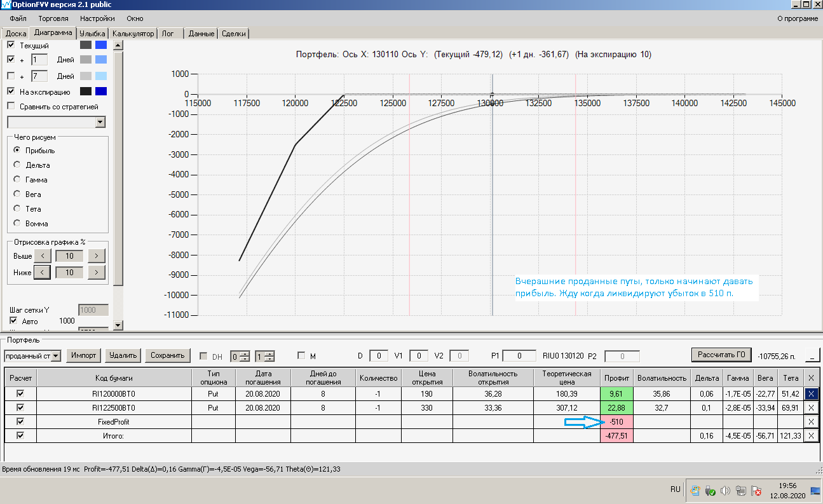The image size is (823, 504).
Task: Click the blue Текущий color swatch
Action: click(x=100, y=45)
